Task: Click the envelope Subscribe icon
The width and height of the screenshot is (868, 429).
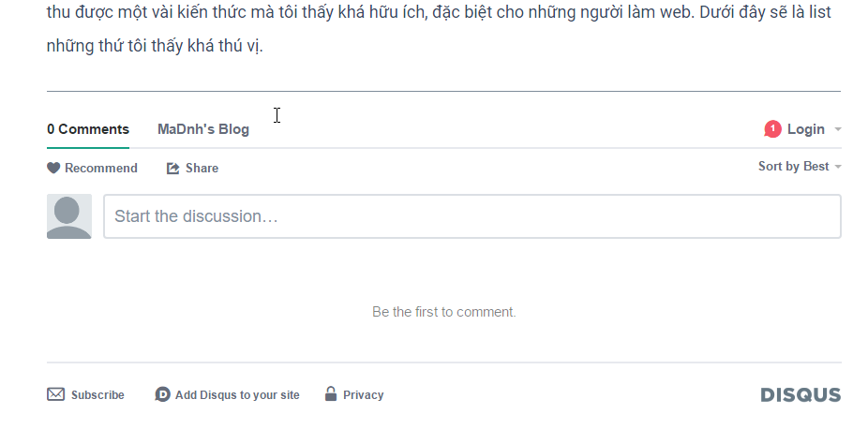Action: click(56, 394)
